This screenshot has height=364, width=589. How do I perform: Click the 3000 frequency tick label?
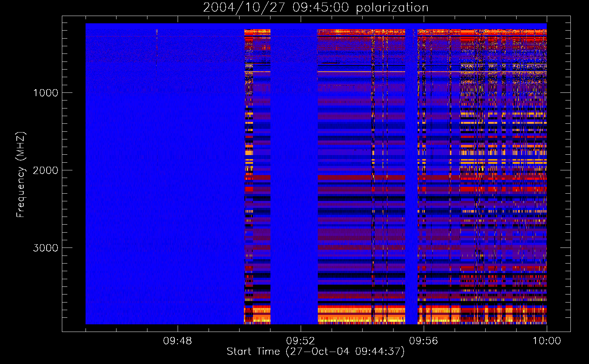[x=46, y=248]
